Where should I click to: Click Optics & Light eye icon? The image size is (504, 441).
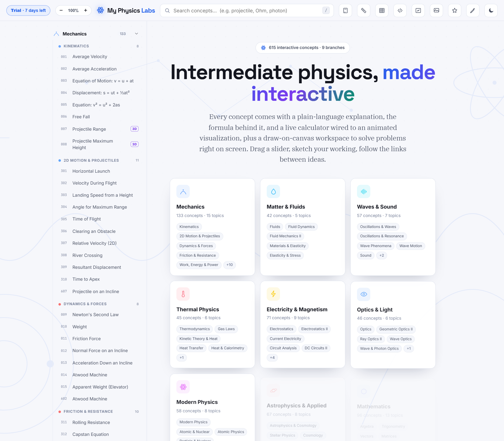click(x=364, y=294)
